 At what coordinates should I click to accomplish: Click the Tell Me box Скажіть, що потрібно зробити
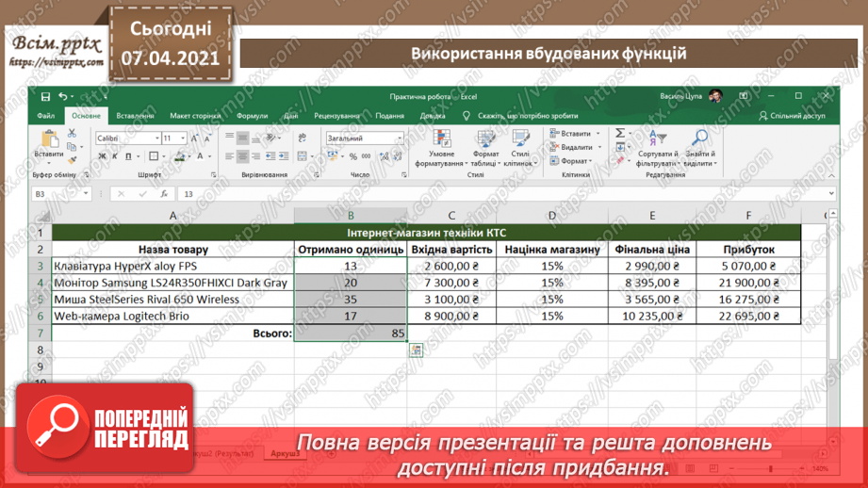[521, 116]
